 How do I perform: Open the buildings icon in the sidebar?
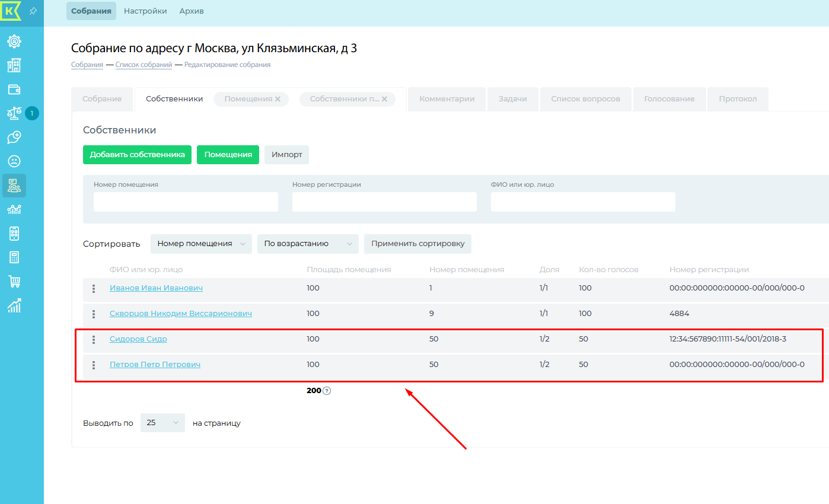click(x=14, y=65)
